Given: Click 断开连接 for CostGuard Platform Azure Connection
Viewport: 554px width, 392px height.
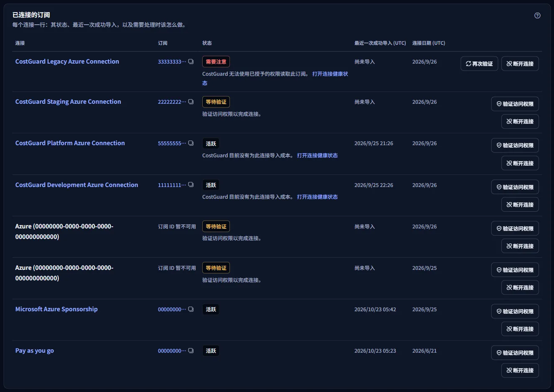Looking at the screenshot, I should point(520,163).
